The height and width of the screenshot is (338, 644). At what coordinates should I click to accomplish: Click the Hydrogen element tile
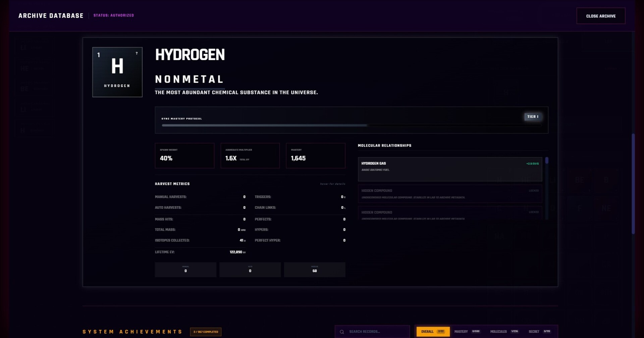coord(117,72)
